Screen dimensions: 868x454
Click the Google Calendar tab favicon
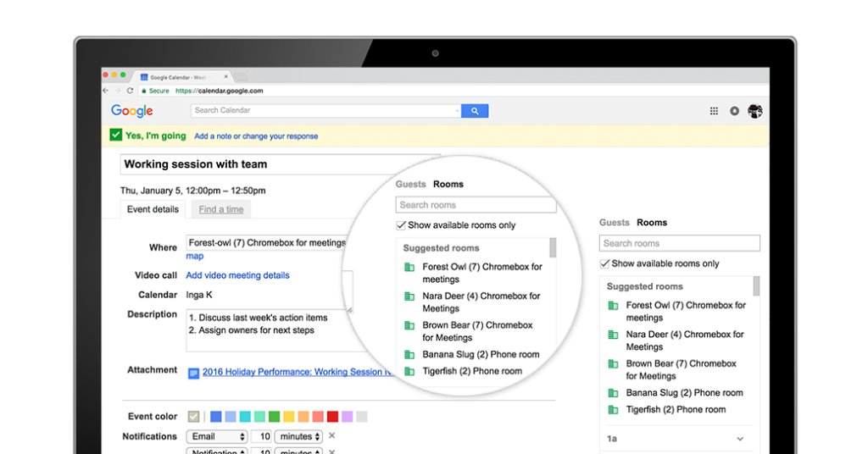click(x=144, y=77)
